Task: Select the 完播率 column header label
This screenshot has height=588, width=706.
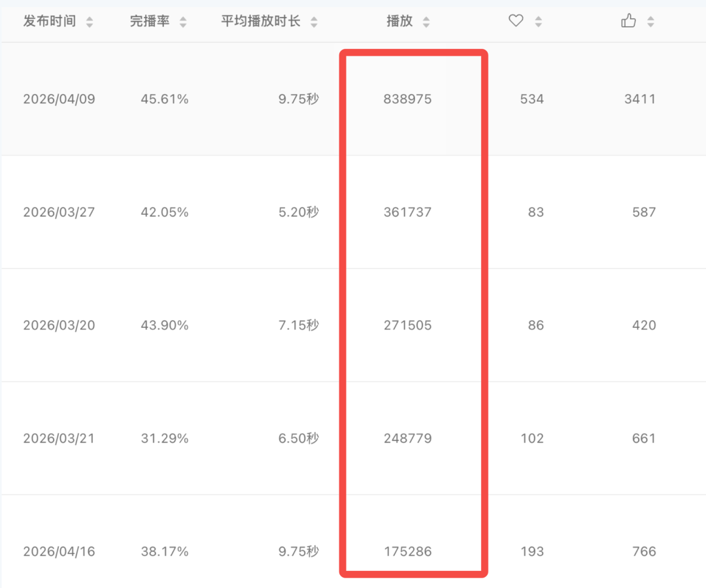Action: [150, 21]
